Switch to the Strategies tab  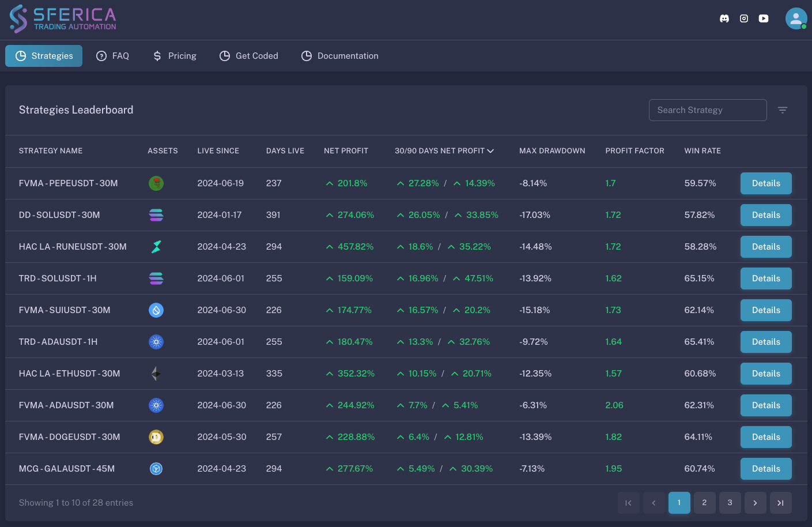coord(44,56)
